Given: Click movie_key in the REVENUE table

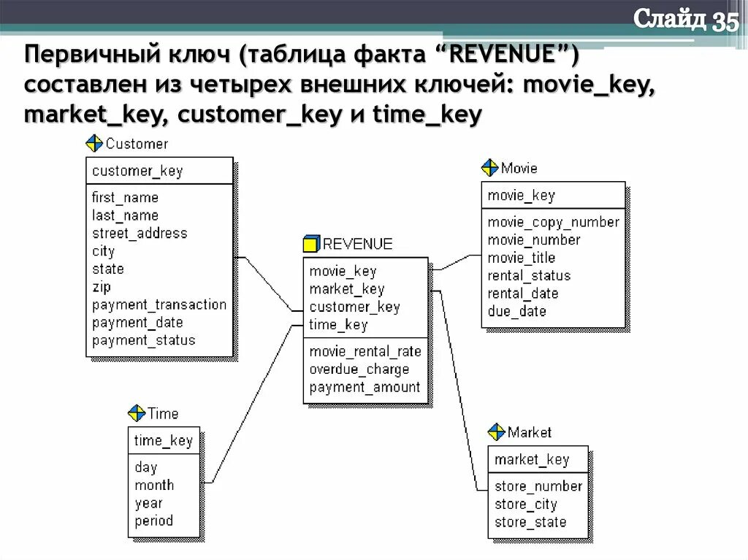Looking at the screenshot, I should [x=343, y=272].
